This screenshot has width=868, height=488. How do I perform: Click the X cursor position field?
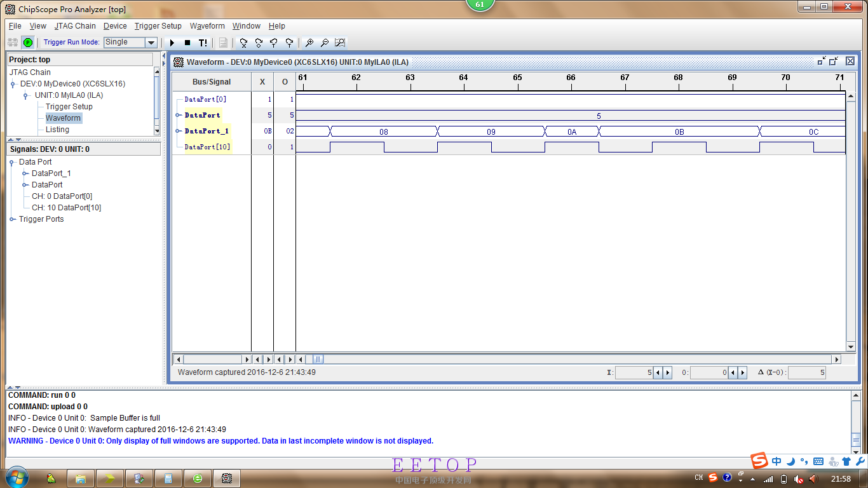634,373
